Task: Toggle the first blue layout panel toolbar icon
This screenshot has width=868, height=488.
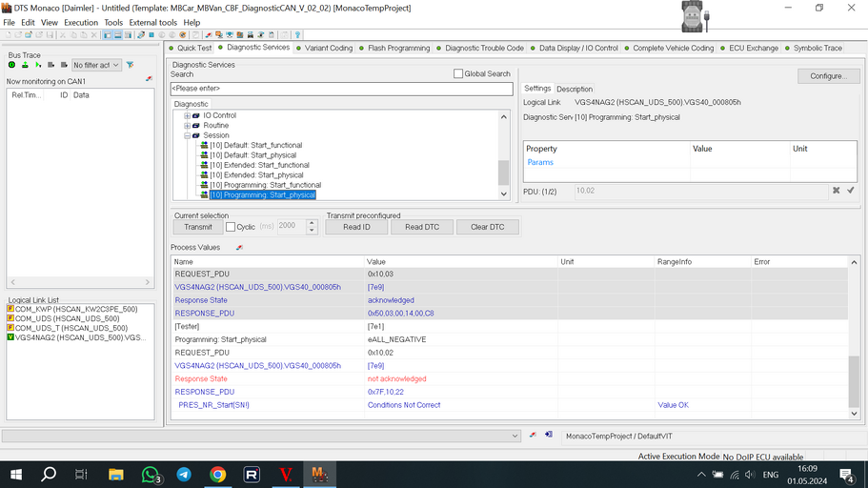Action: coord(108,35)
